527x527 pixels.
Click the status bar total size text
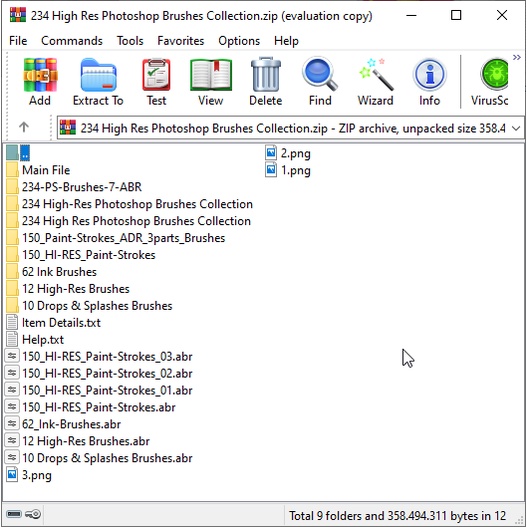[x=398, y=516]
